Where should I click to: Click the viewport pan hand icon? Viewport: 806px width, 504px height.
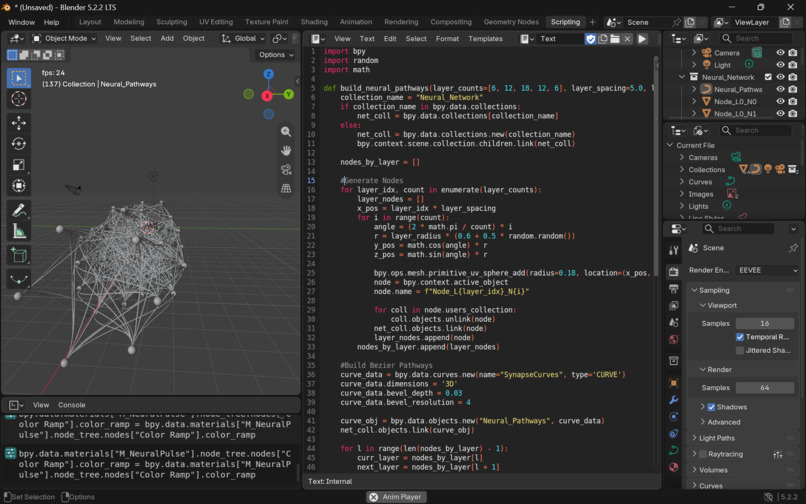(286, 151)
